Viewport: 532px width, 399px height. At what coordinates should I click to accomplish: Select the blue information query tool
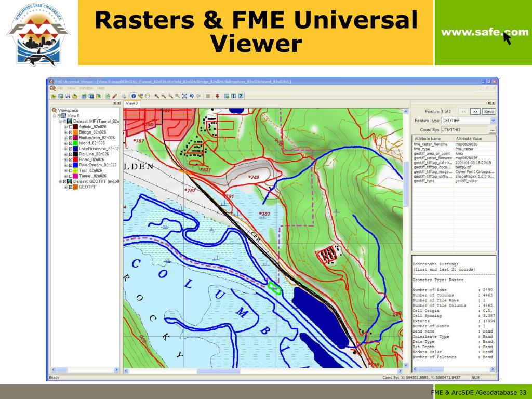click(x=134, y=96)
